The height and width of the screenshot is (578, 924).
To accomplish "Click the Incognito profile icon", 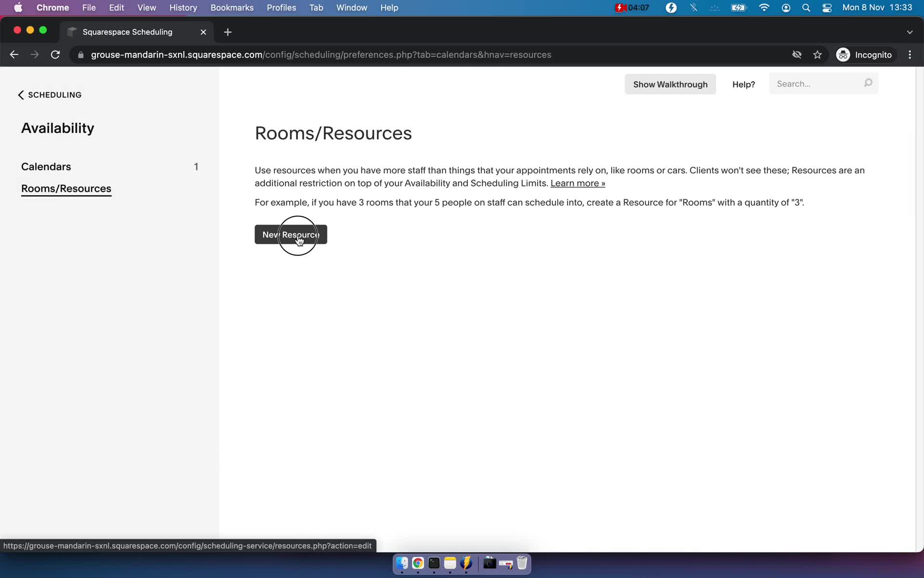I will (x=844, y=54).
